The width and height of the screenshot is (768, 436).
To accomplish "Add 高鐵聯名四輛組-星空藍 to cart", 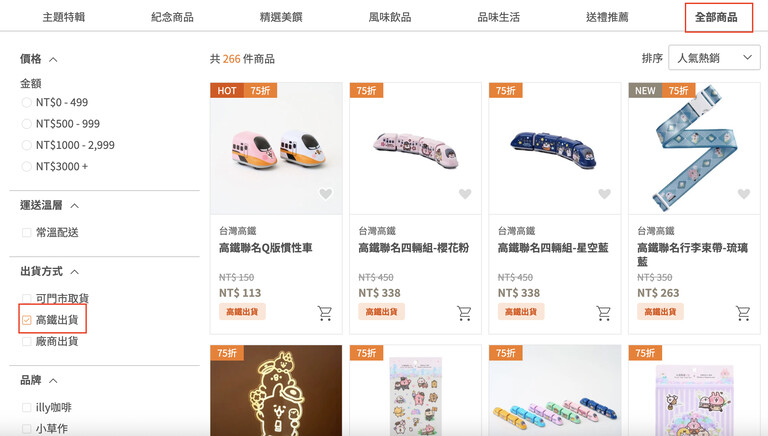I will tap(603, 313).
